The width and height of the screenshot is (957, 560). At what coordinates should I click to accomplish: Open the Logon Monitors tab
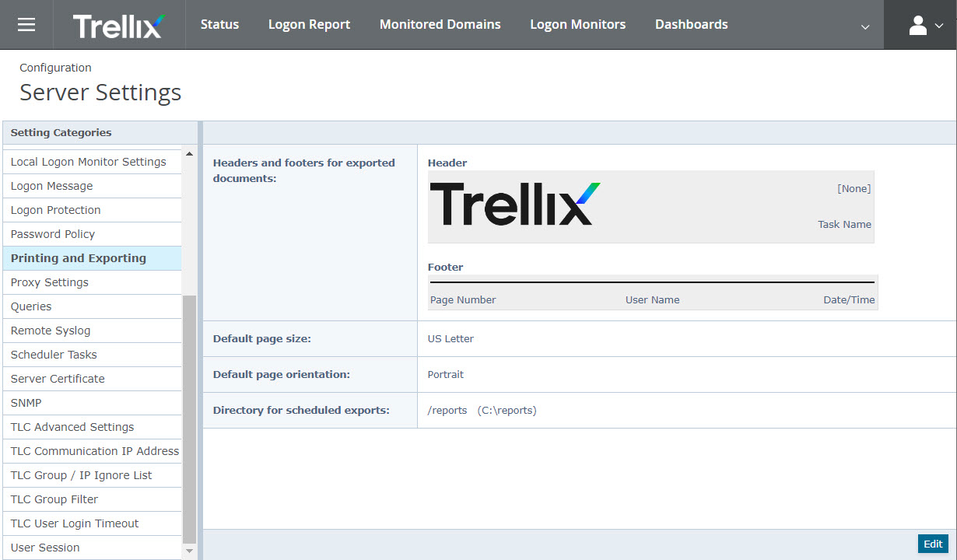coord(577,24)
